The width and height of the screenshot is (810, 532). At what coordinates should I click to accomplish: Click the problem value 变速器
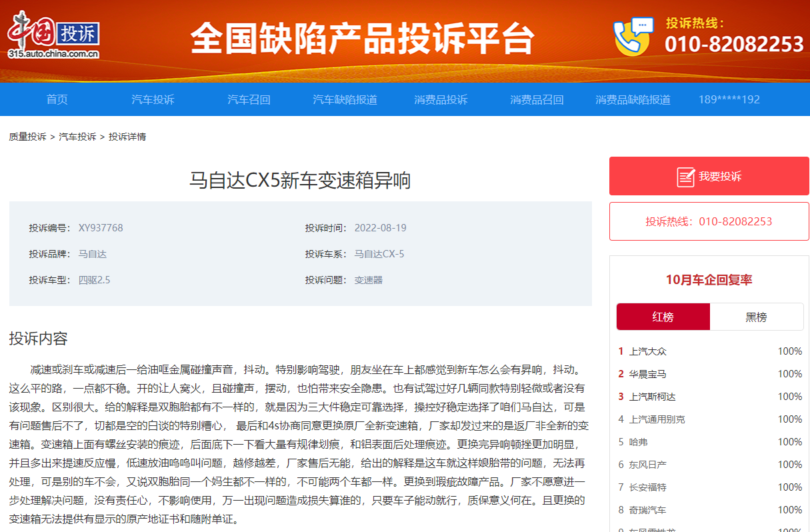368,280
